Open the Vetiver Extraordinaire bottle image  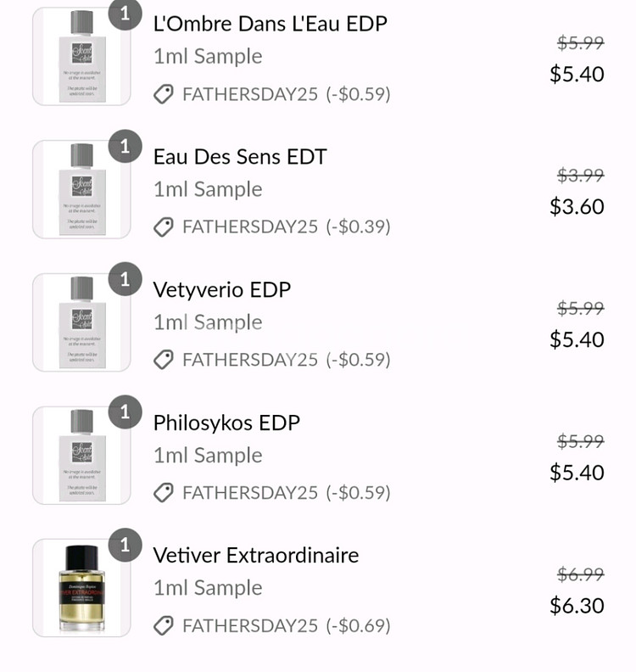pyautogui.click(x=81, y=587)
